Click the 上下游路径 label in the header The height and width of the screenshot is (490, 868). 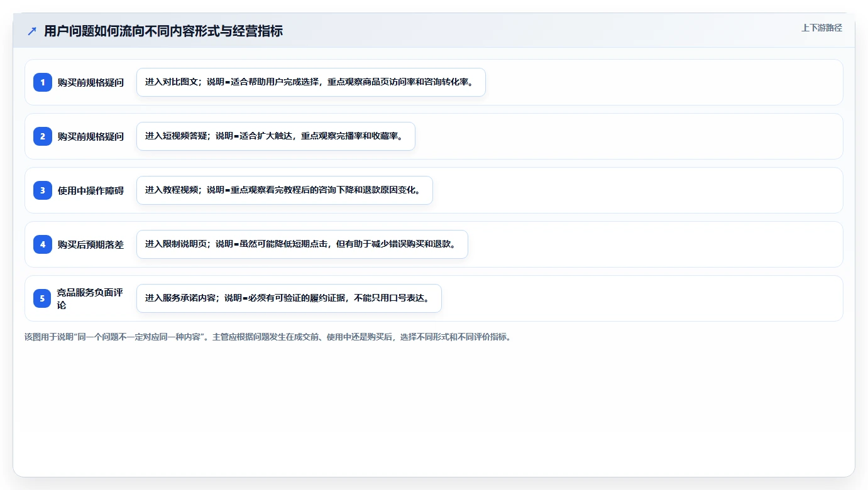coord(821,28)
